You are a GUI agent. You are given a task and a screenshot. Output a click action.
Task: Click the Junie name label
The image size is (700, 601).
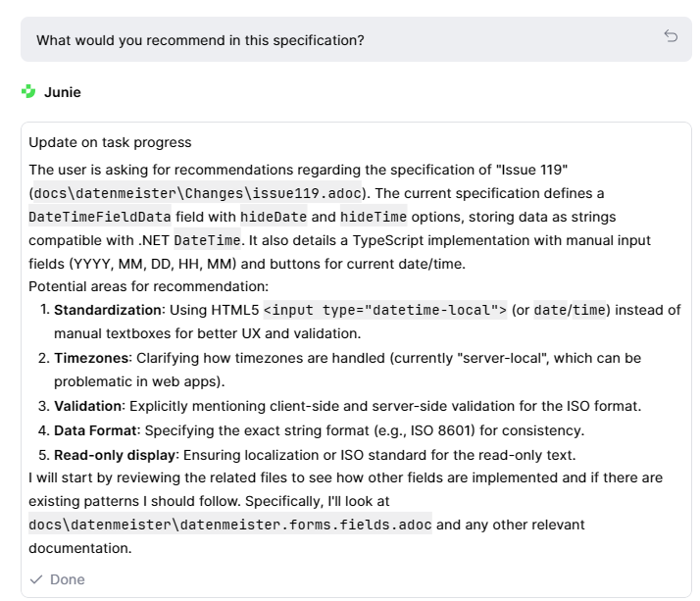point(63,92)
